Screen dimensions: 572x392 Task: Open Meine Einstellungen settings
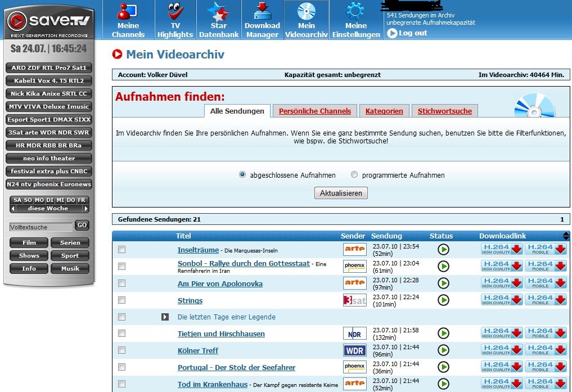[x=356, y=20]
